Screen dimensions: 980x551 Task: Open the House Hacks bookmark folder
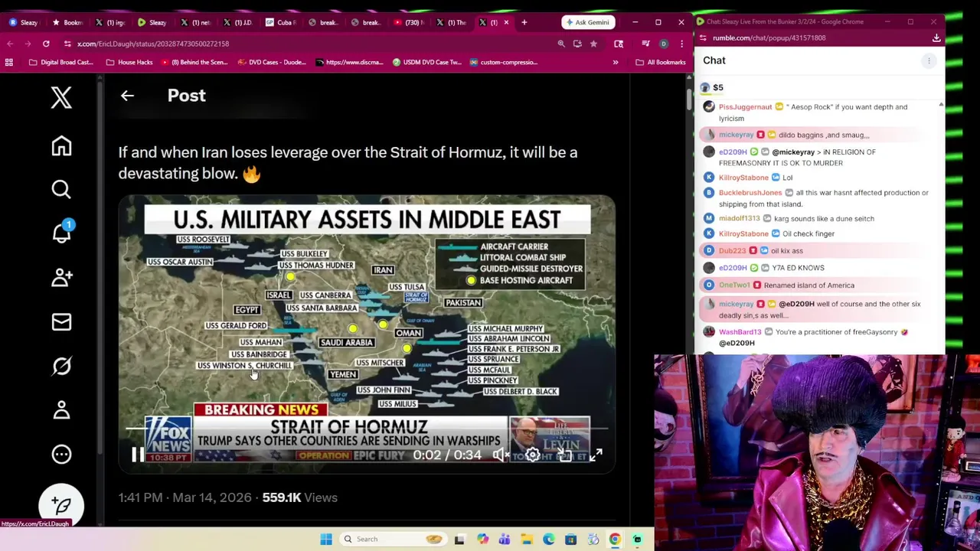pyautogui.click(x=130, y=62)
